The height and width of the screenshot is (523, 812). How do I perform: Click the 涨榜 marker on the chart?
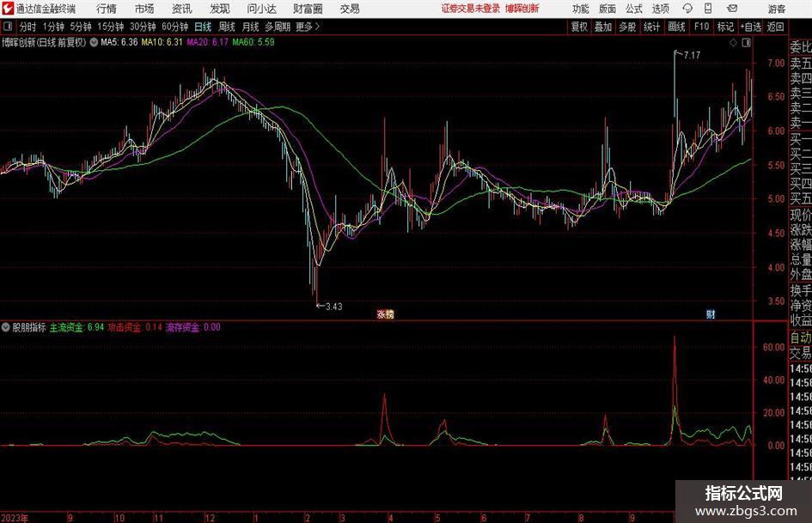pyautogui.click(x=385, y=314)
